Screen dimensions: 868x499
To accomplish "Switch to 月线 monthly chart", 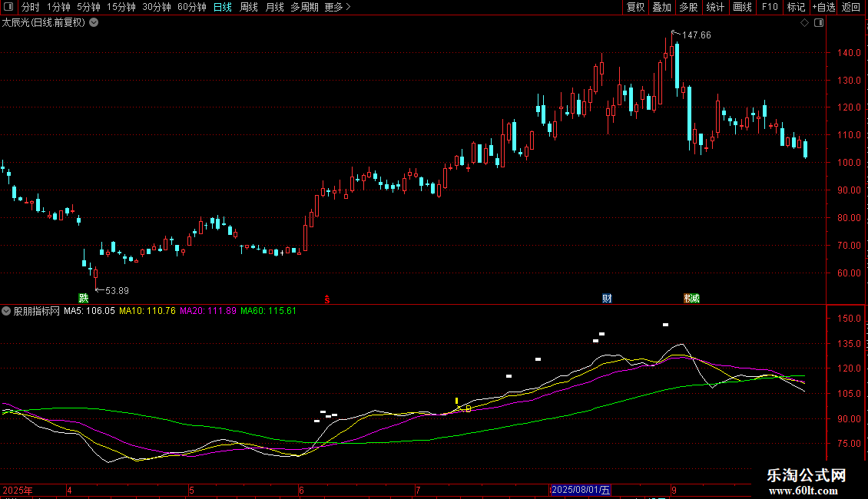I will (274, 7).
